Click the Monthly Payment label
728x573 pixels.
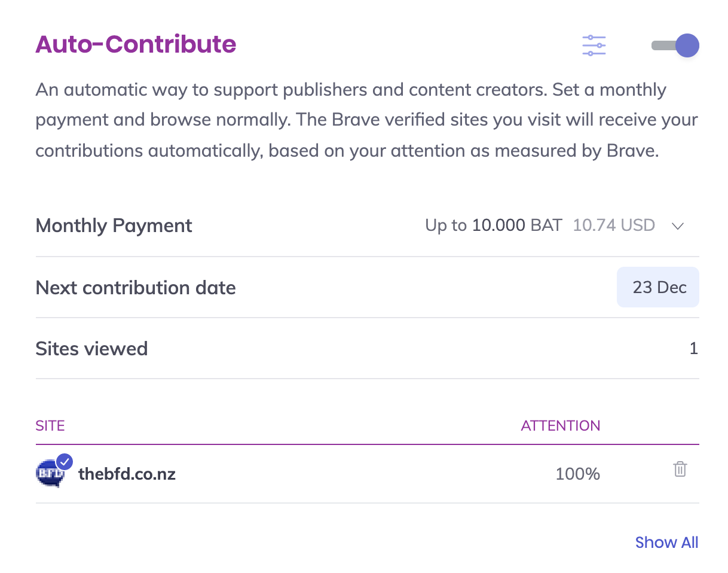pos(114,225)
